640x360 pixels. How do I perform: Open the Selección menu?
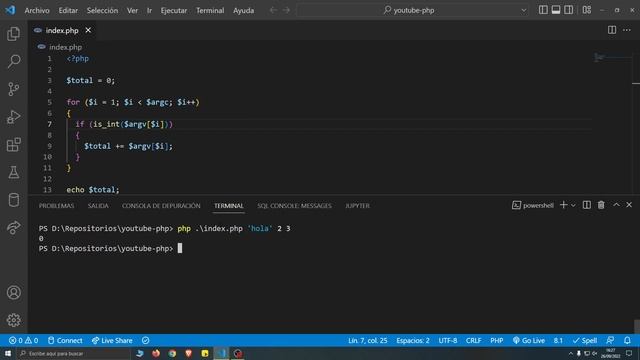point(102,10)
